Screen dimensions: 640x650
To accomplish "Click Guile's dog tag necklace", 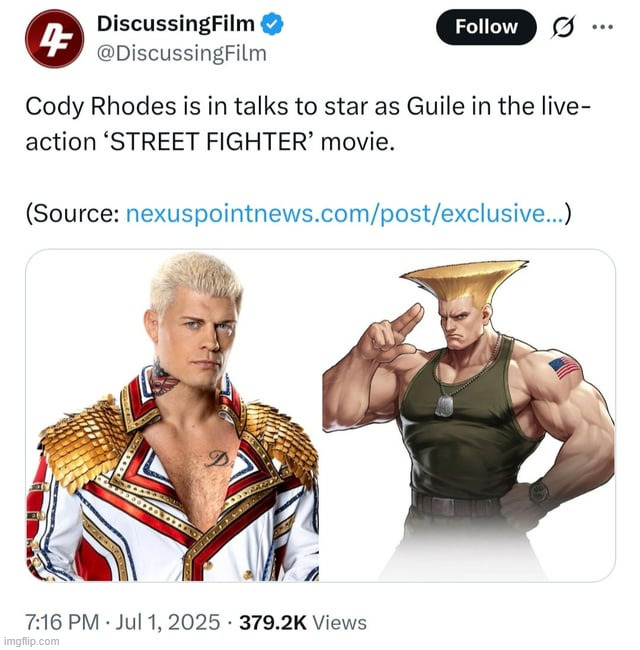I will click(x=445, y=405).
